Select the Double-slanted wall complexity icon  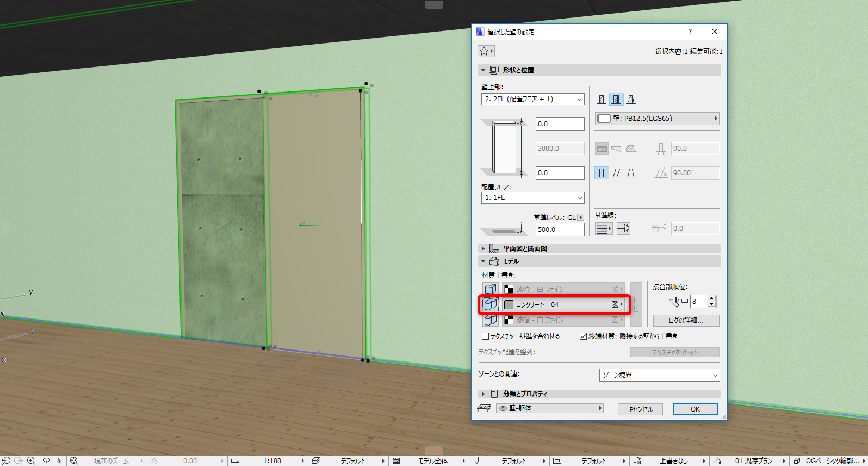[x=631, y=173]
